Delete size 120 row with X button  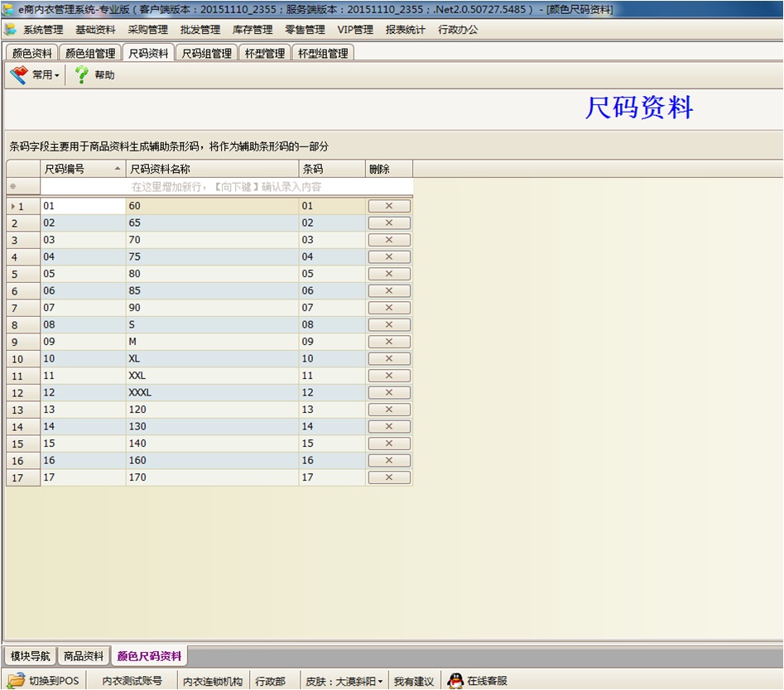[389, 410]
